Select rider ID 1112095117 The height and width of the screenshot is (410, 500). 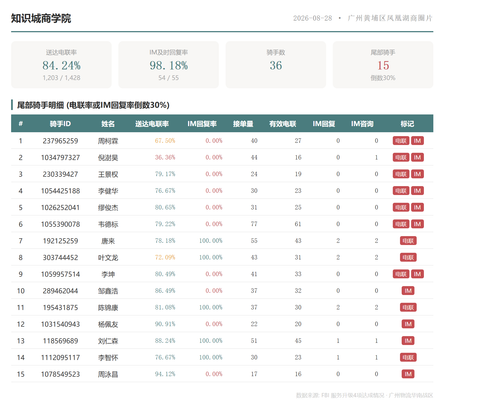pyautogui.click(x=60, y=357)
